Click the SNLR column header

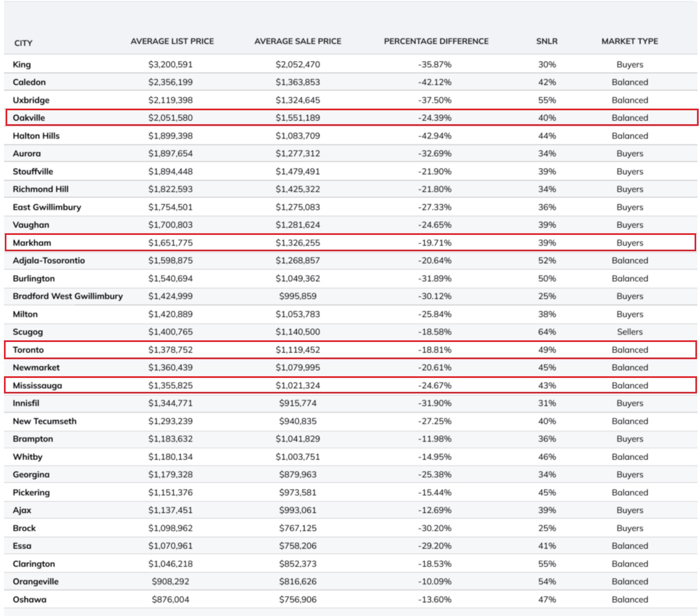546,41
